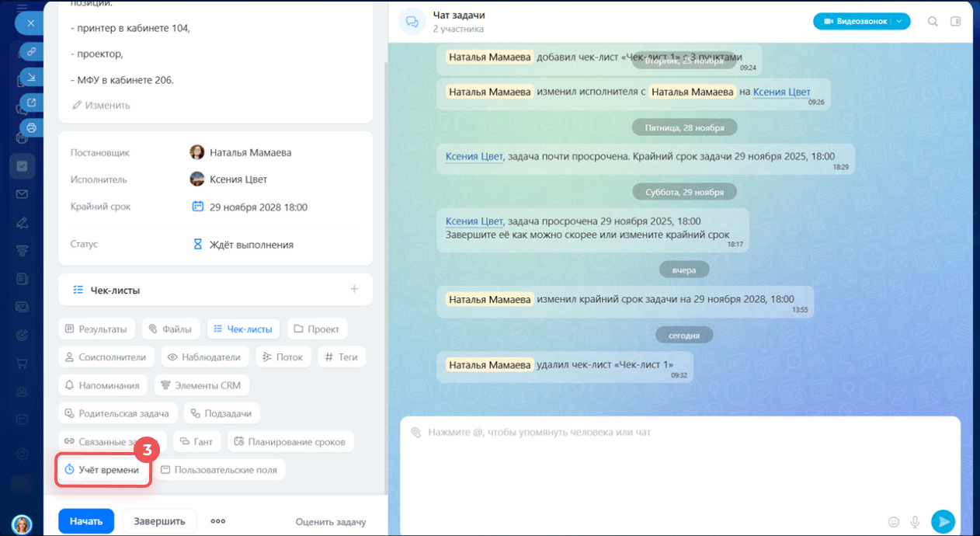Click the microphone voice message icon
980x536 pixels.
click(x=916, y=522)
